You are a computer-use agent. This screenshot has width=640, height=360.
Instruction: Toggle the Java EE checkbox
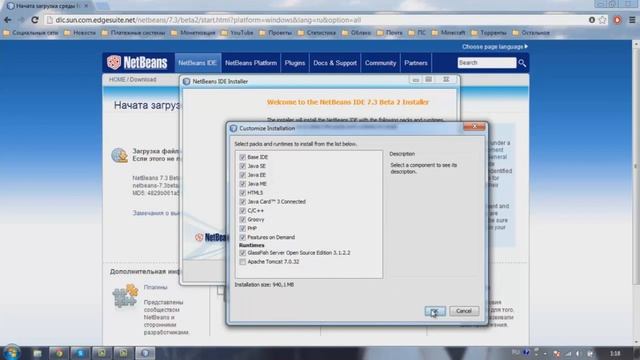pos(242,175)
